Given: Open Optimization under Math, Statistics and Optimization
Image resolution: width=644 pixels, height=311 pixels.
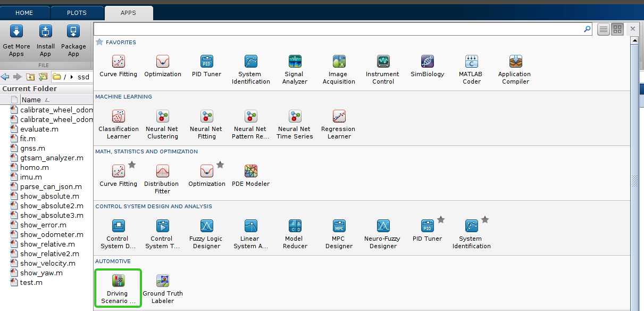Looking at the screenshot, I should [x=206, y=176].
